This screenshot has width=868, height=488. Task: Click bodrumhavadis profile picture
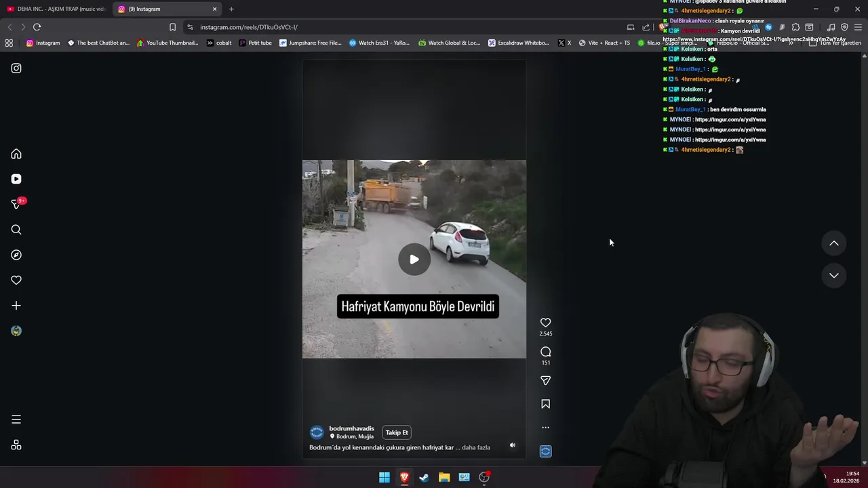[317, 432]
